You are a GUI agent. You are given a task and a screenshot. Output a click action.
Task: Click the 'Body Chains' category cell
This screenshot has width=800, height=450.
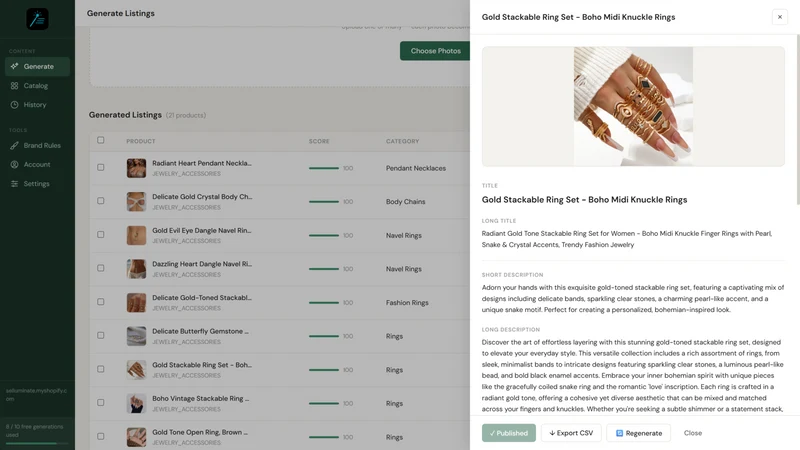click(x=406, y=202)
